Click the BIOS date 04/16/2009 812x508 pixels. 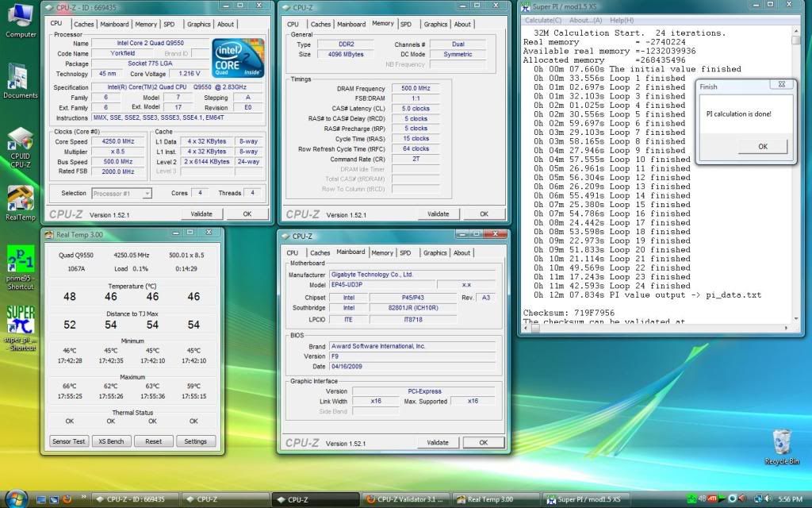[x=412, y=367]
